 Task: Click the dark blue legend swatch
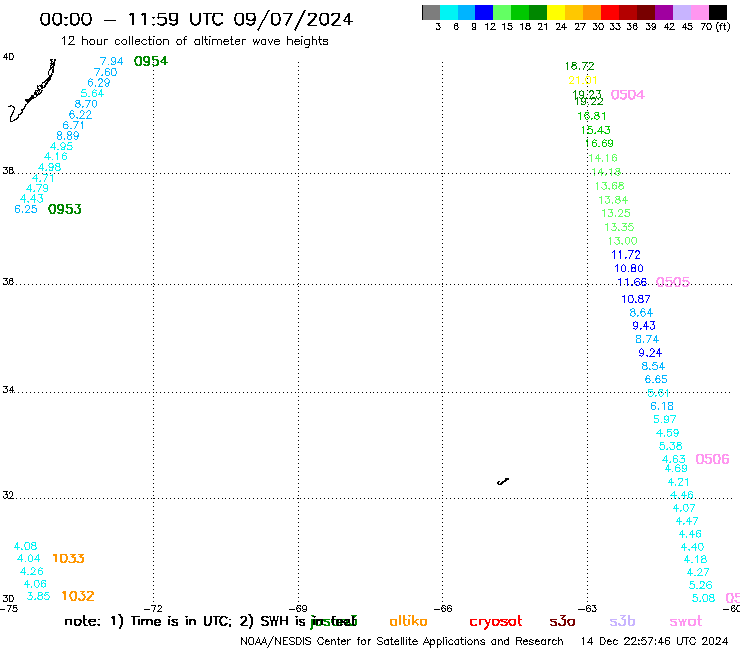pyautogui.click(x=484, y=12)
